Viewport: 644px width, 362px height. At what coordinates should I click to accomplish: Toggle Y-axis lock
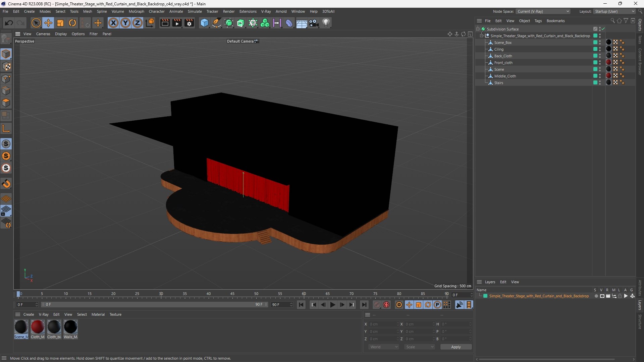click(125, 23)
